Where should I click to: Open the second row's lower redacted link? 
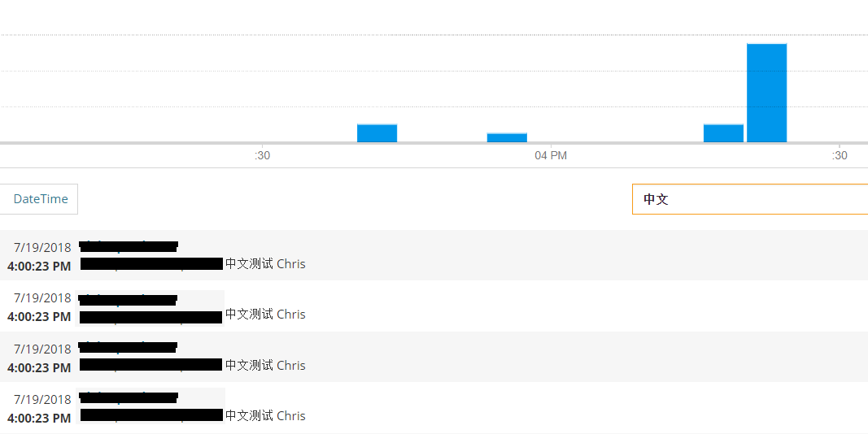tap(150, 317)
